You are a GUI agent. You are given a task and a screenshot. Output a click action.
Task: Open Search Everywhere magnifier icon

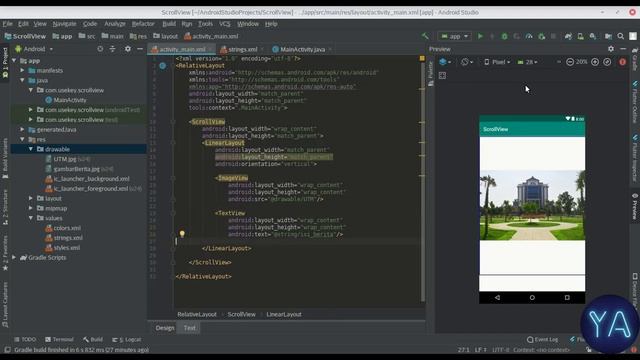coord(620,36)
